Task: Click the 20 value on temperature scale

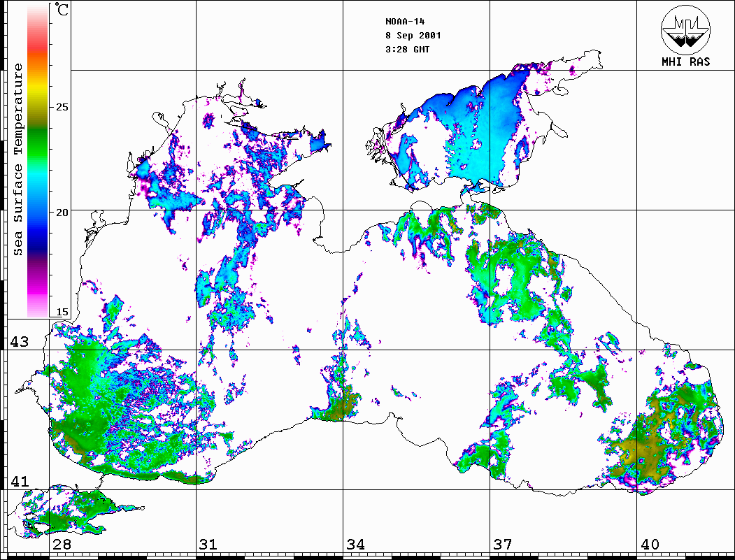Action: 62,213
